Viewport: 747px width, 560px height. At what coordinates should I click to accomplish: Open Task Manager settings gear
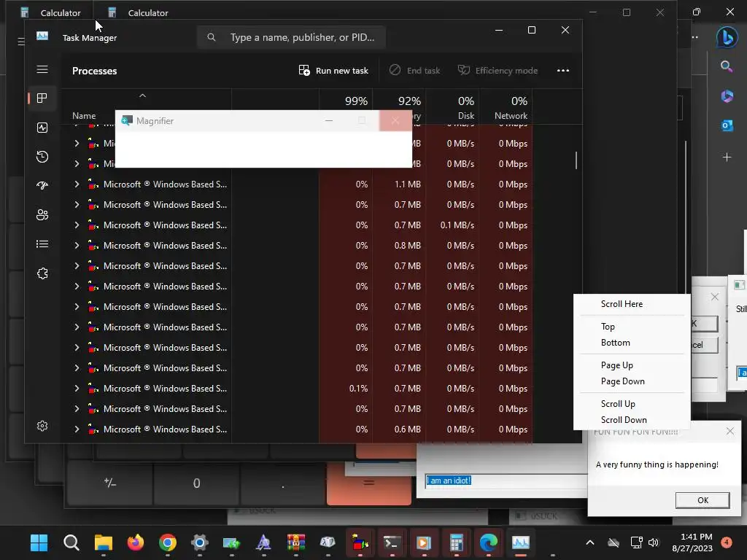click(42, 426)
